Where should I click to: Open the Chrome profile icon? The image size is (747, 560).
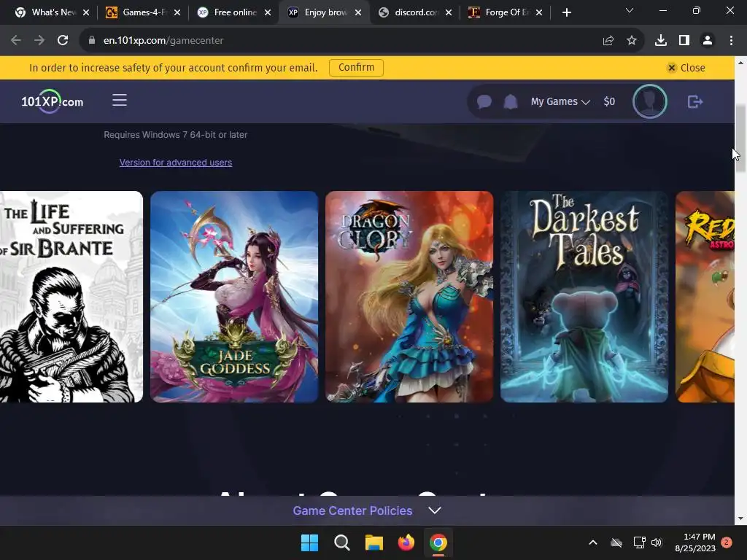click(708, 41)
